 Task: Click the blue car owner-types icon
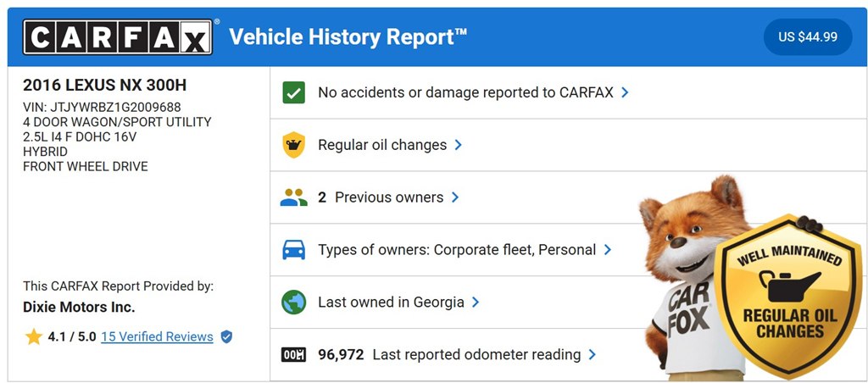tap(293, 250)
